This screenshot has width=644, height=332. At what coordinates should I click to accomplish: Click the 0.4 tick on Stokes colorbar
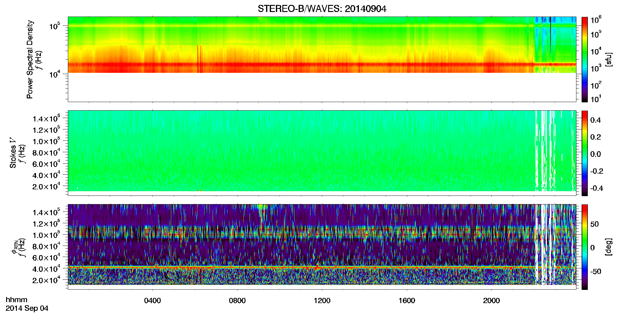pos(595,120)
